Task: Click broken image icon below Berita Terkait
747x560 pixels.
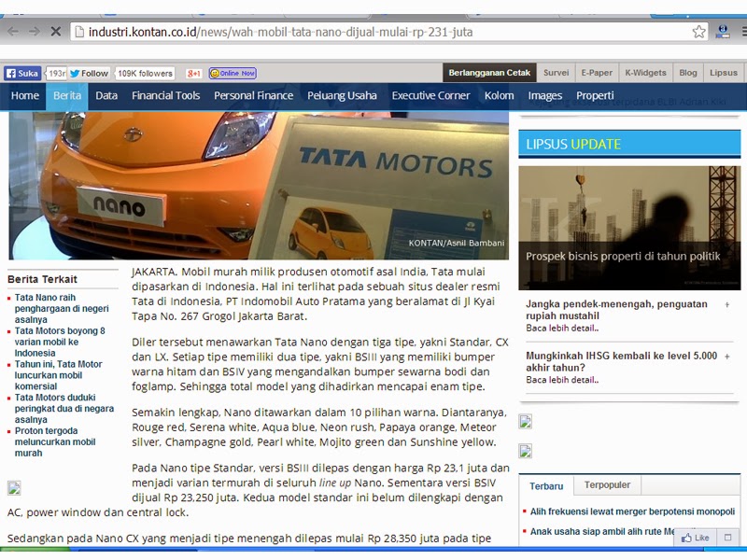Action: (x=14, y=488)
